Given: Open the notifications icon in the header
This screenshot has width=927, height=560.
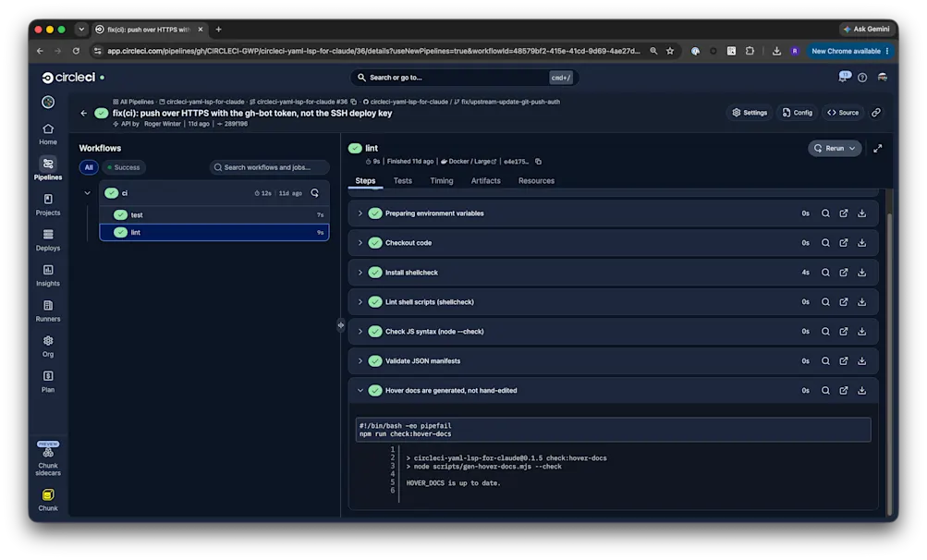Looking at the screenshot, I should (844, 77).
